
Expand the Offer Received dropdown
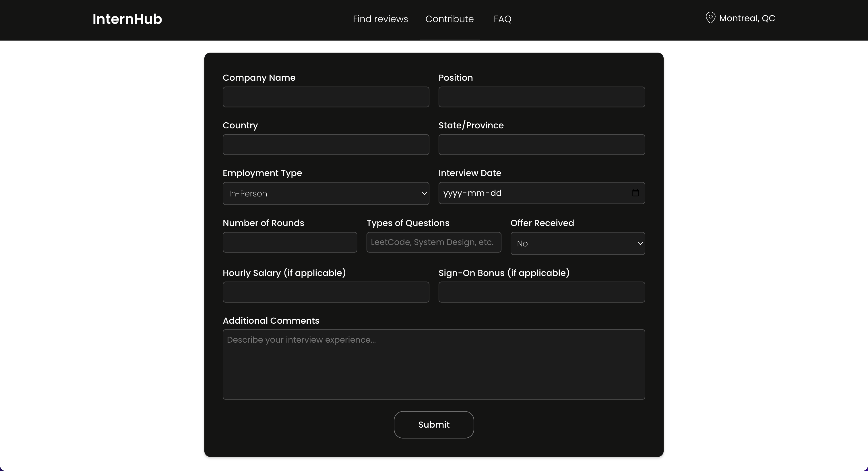[577, 244]
